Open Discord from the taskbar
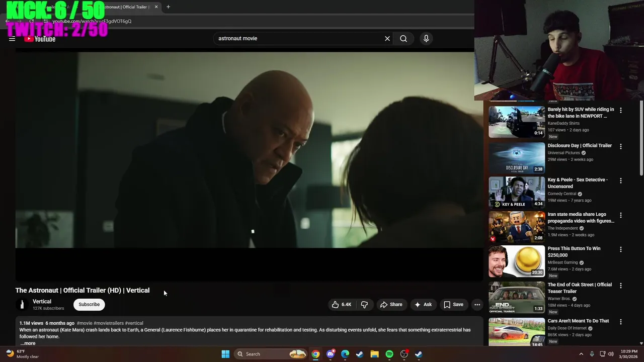 [330, 354]
